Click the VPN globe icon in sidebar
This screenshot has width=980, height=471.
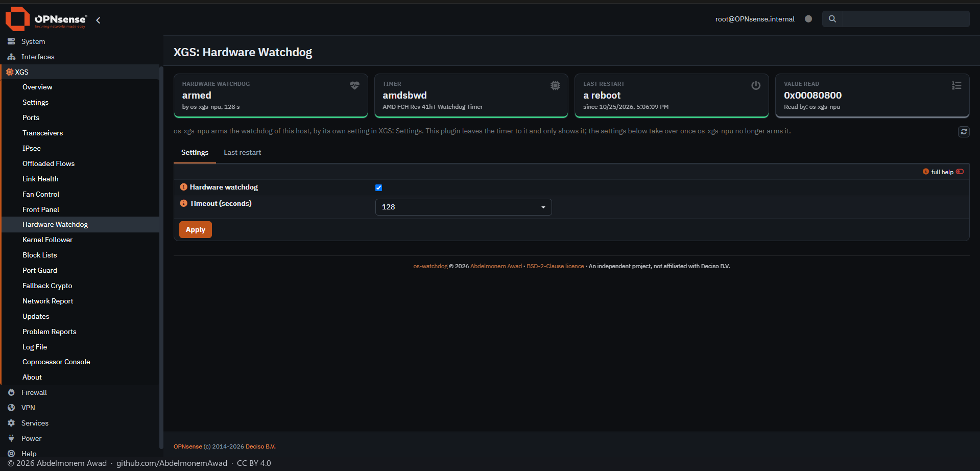11,408
